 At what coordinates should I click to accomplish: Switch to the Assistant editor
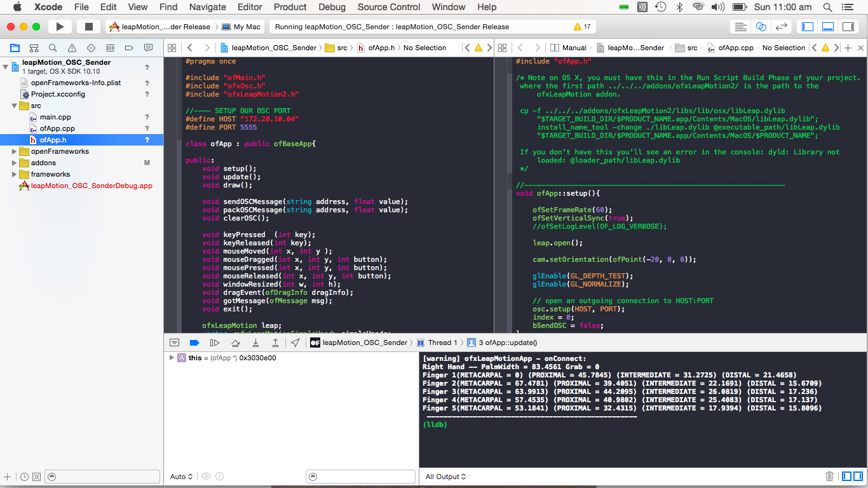761,27
